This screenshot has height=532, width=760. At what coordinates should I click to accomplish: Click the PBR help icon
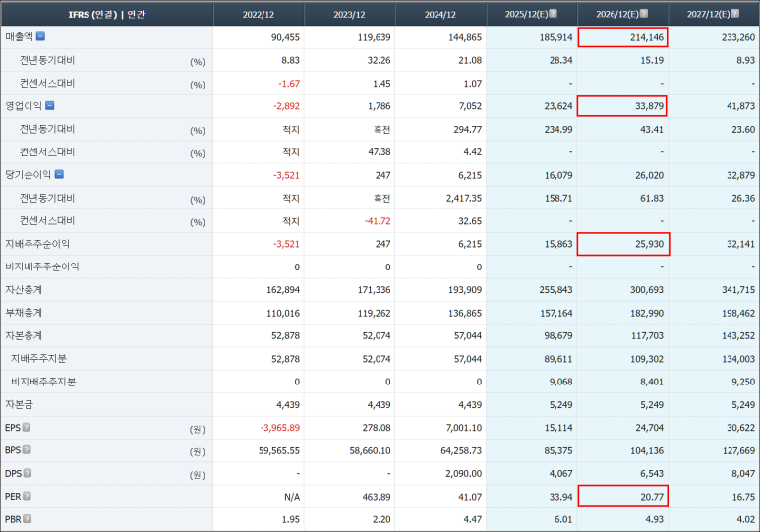[x=27, y=519]
